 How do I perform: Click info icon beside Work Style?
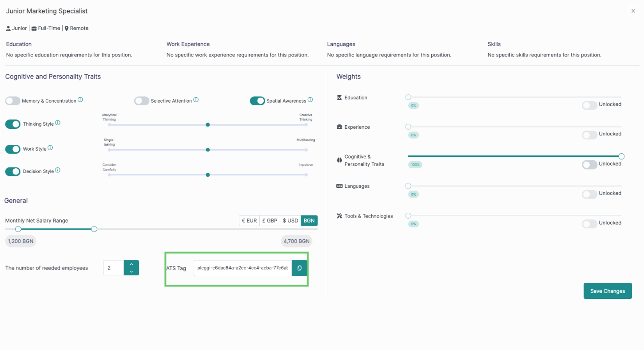click(x=50, y=148)
